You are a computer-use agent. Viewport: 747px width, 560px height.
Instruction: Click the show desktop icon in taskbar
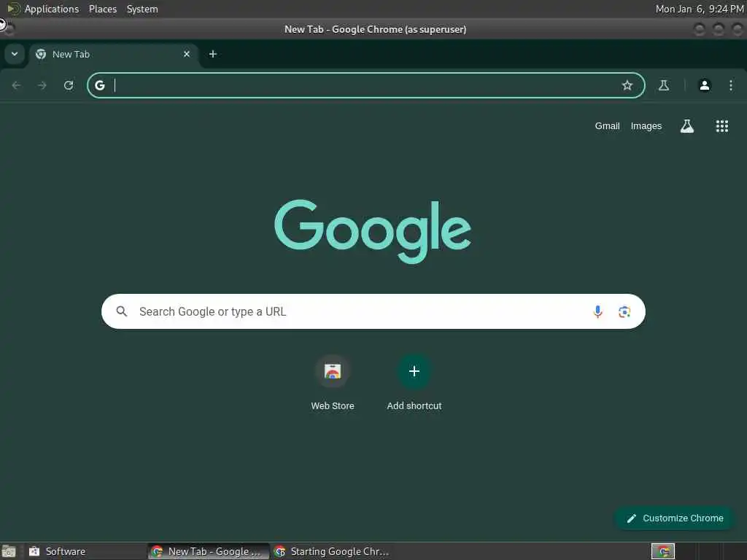[9, 551]
